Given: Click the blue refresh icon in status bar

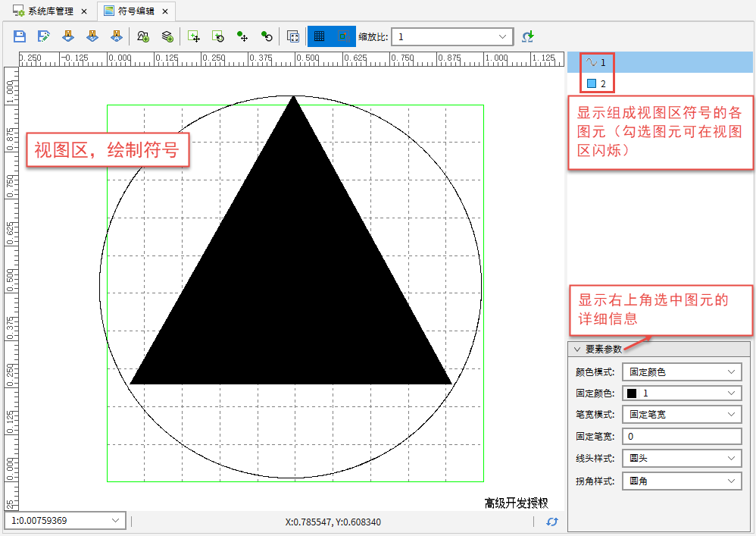Looking at the screenshot, I should [552, 522].
